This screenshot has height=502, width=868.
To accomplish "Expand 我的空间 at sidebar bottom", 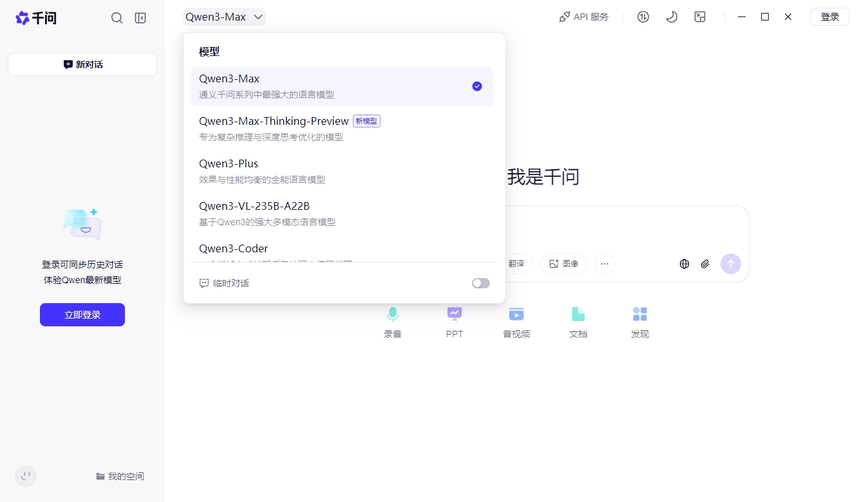I will tap(120, 476).
